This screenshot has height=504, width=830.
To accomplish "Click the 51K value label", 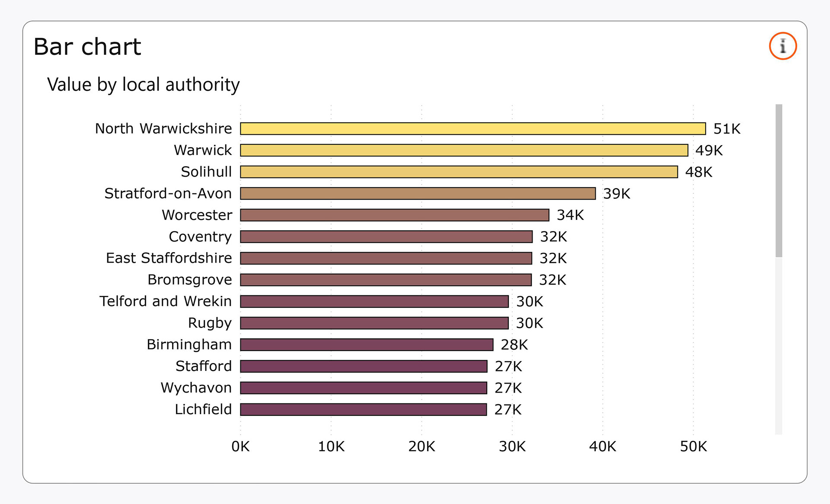I will pyautogui.click(x=727, y=128).
